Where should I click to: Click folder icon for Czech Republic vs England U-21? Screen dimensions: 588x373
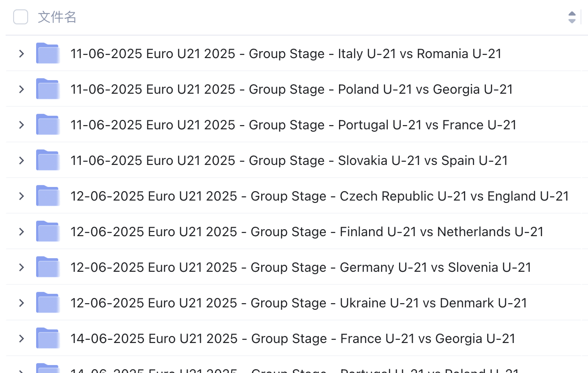click(x=47, y=196)
